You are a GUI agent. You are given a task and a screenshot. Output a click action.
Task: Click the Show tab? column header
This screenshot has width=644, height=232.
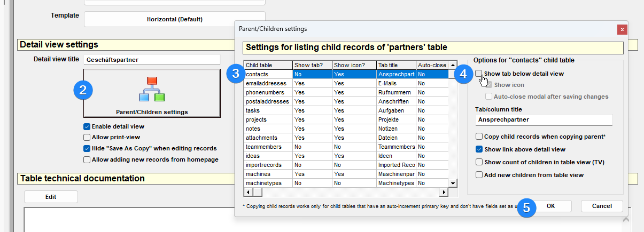312,65
